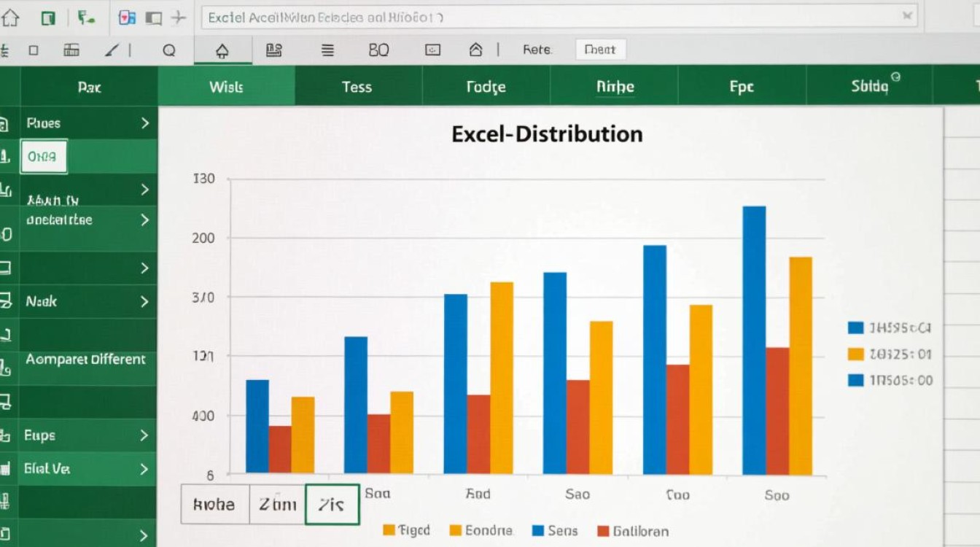Click the home icon in top-left corner
The height and width of the screenshot is (547, 980).
pos(9,17)
